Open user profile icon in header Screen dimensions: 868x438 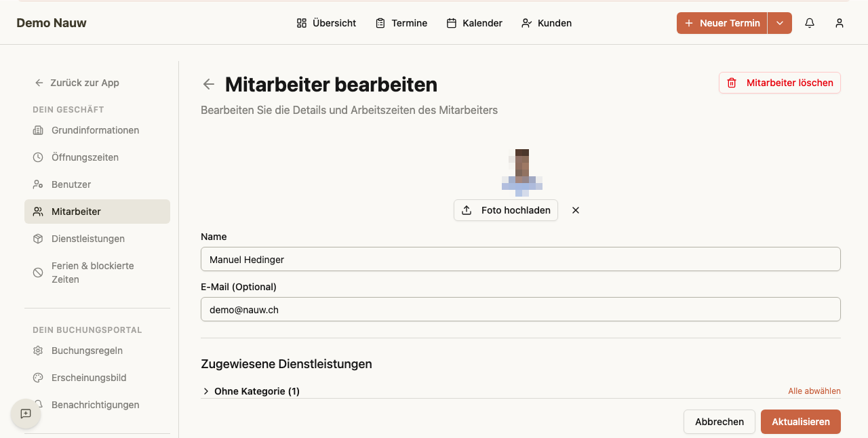[x=840, y=23]
